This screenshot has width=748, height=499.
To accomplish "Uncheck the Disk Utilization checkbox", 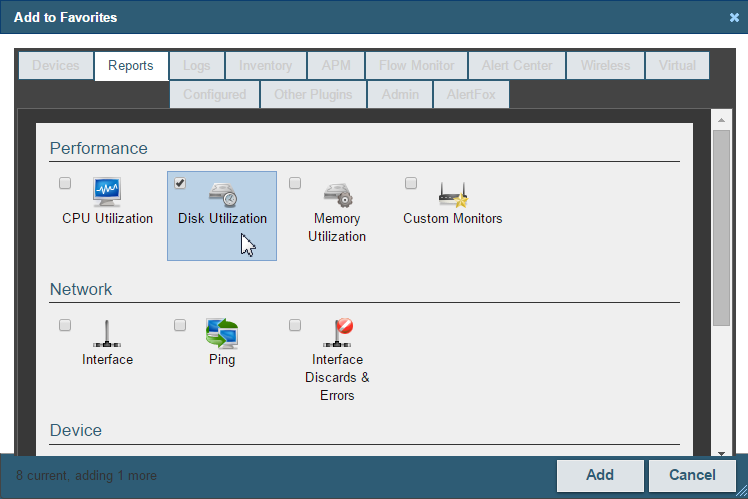I will point(180,183).
